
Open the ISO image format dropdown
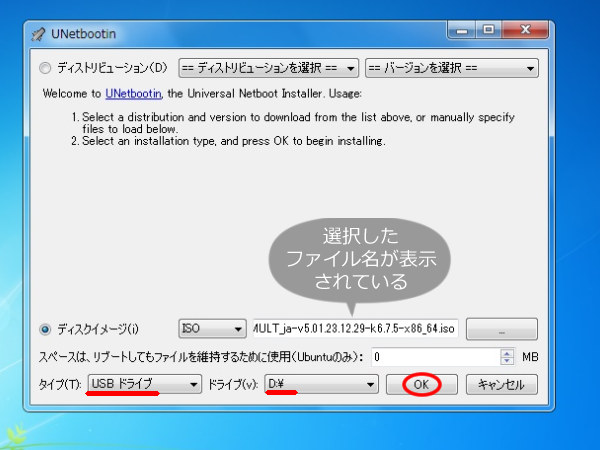click(212, 329)
